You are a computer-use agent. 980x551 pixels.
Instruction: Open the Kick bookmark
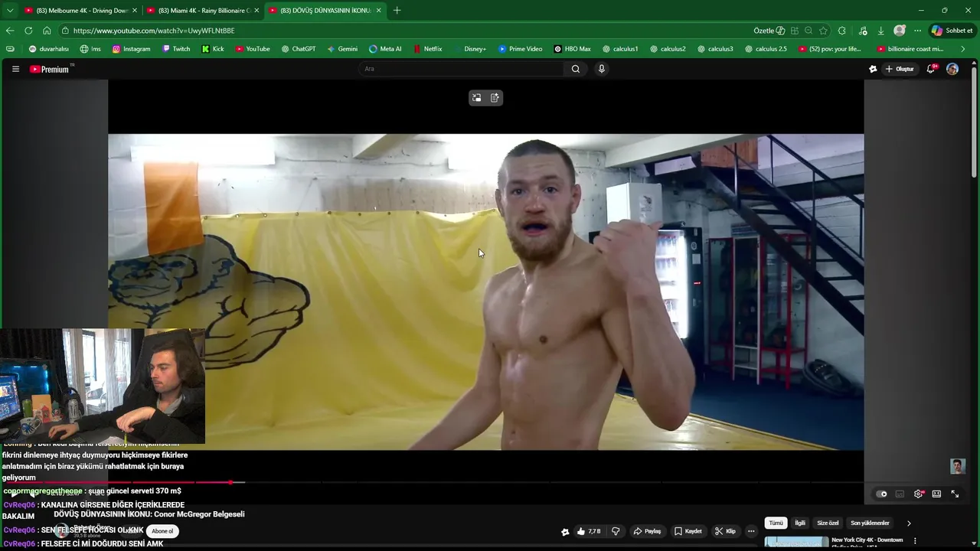213,49
